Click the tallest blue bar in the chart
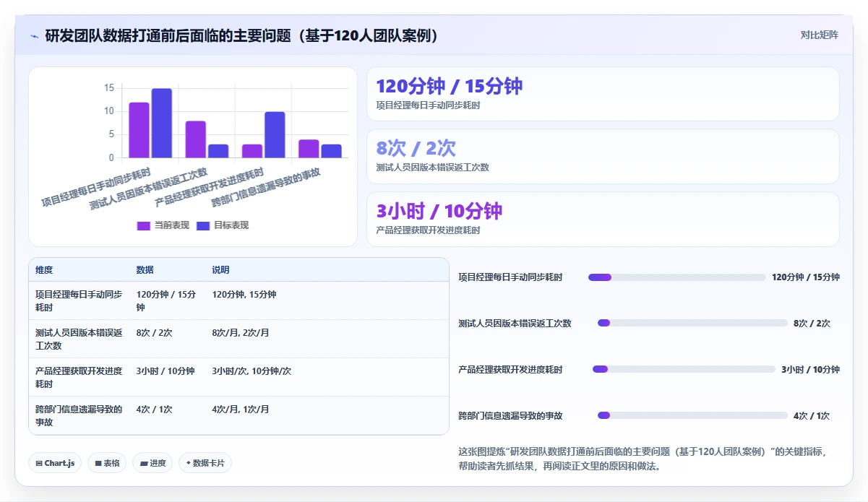The width and height of the screenshot is (868, 502). click(162, 123)
